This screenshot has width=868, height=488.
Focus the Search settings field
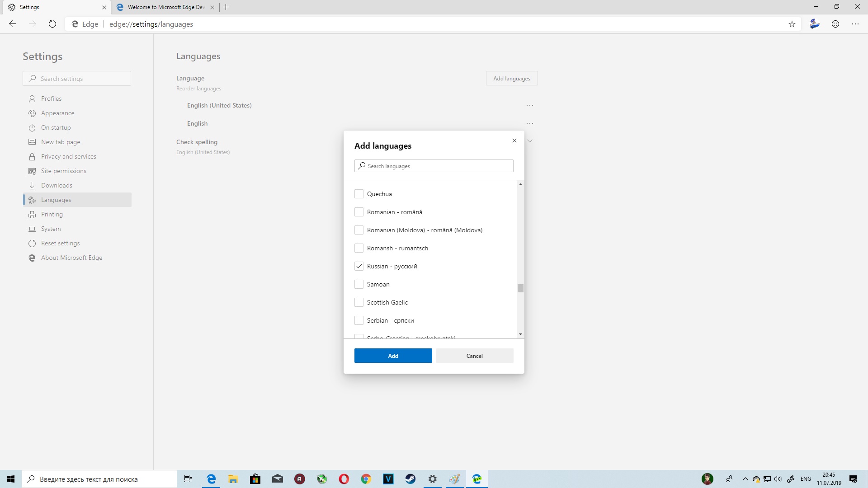(77, 78)
